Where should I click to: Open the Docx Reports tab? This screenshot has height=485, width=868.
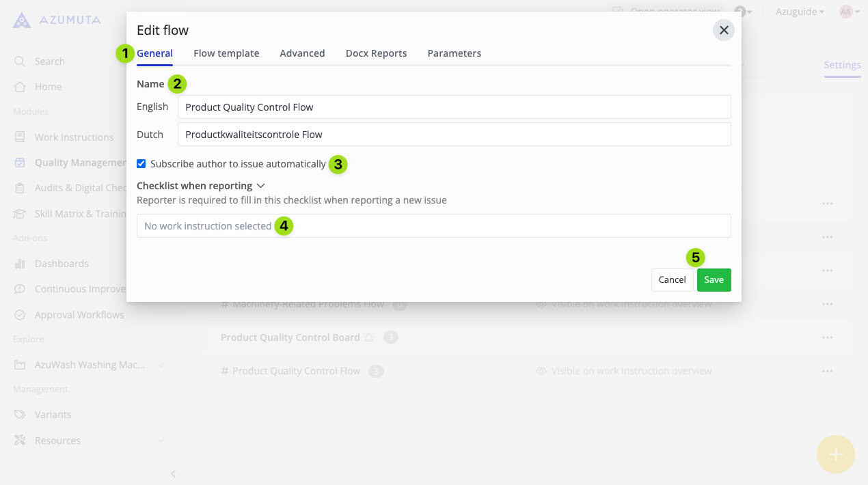(376, 53)
